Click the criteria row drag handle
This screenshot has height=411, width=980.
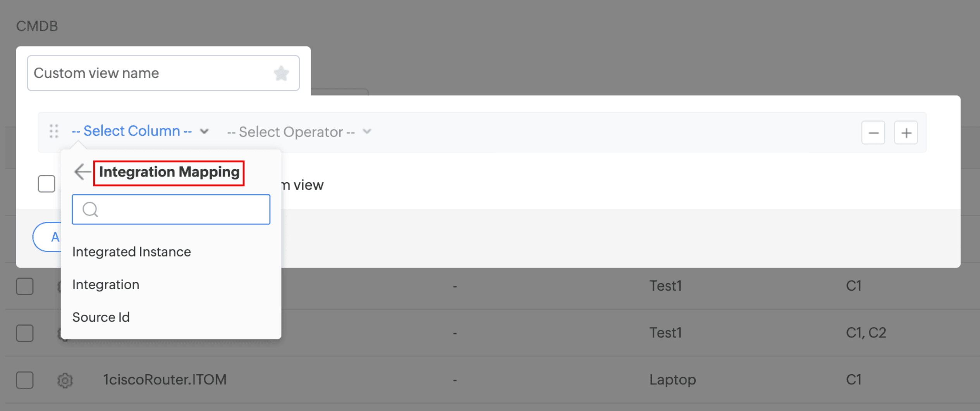pyautogui.click(x=54, y=132)
